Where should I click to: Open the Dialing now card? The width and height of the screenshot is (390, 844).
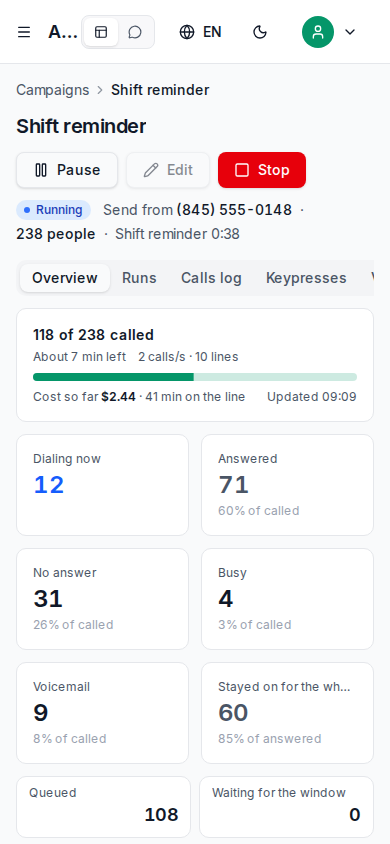pos(102,485)
